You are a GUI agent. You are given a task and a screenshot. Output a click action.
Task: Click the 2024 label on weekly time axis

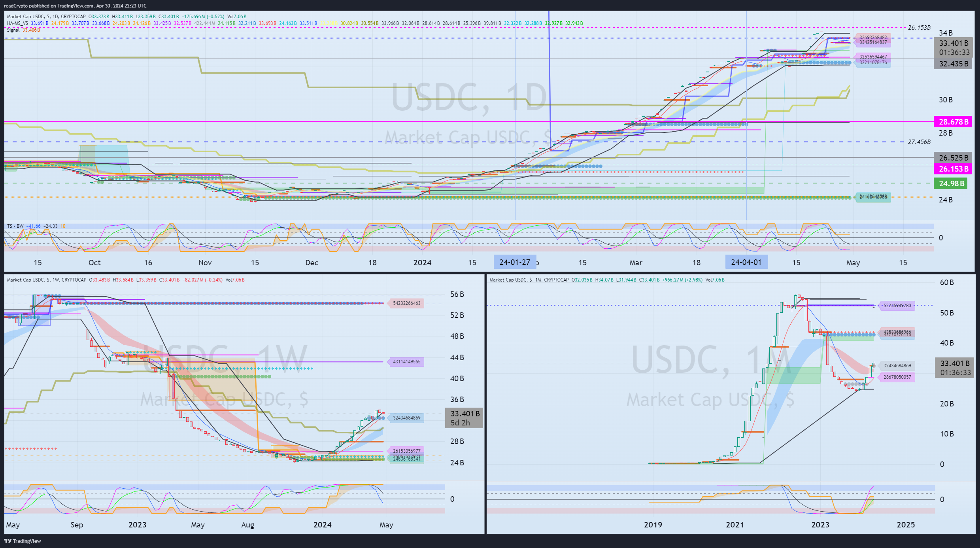(322, 525)
